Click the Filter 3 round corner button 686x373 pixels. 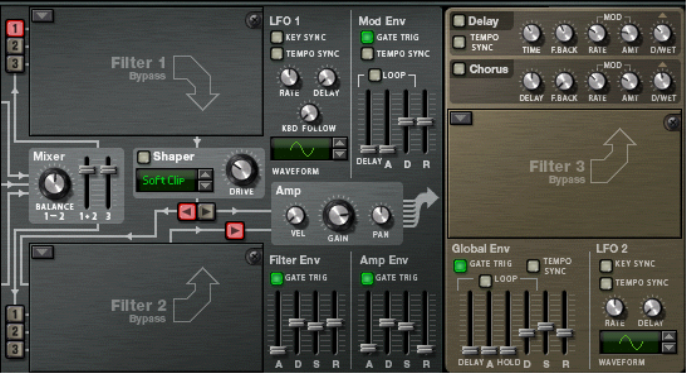coord(672,122)
